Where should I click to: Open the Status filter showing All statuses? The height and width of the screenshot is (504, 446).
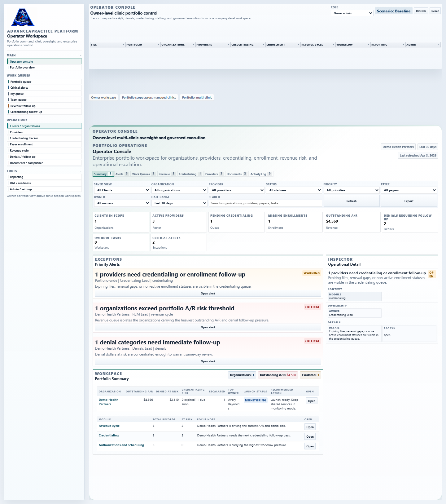pos(294,190)
